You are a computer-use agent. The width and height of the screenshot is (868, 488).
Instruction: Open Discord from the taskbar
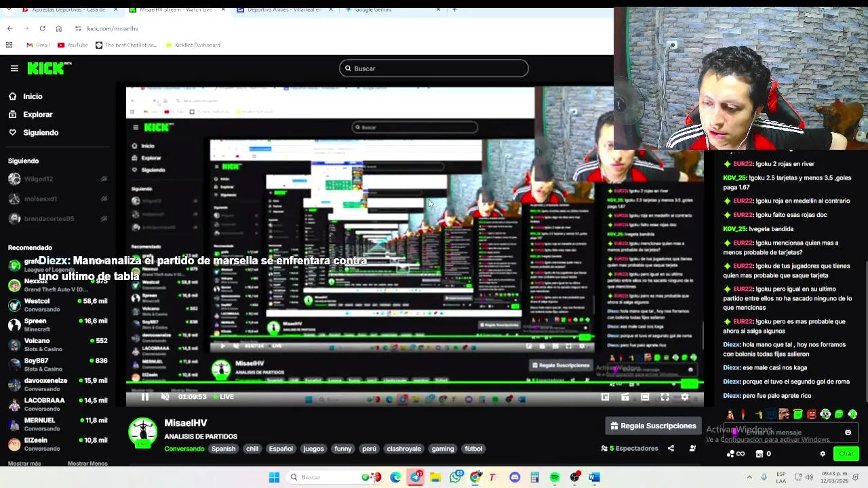(x=515, y=477)
